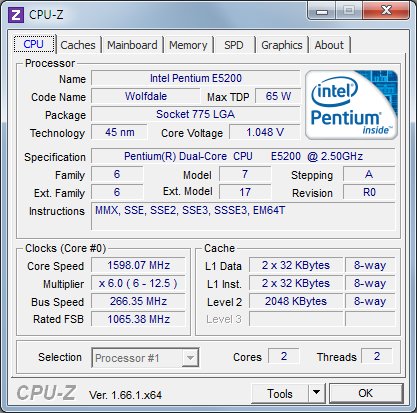Image resolution: width=417 pixels, height=413 pixels.
Task: Go to the SPD tab
Action: pos(234,45)
